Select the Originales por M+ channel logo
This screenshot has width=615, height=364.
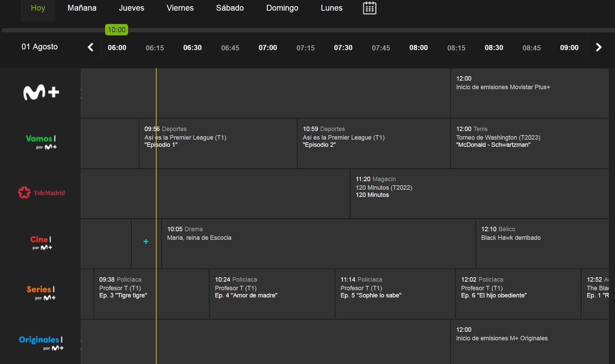pyautogui.click(x=41, y=343)
